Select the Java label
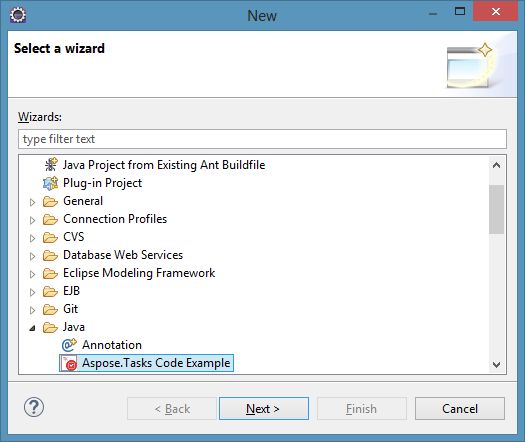This screenshot has height=442, width=525. tap(74, 327)
